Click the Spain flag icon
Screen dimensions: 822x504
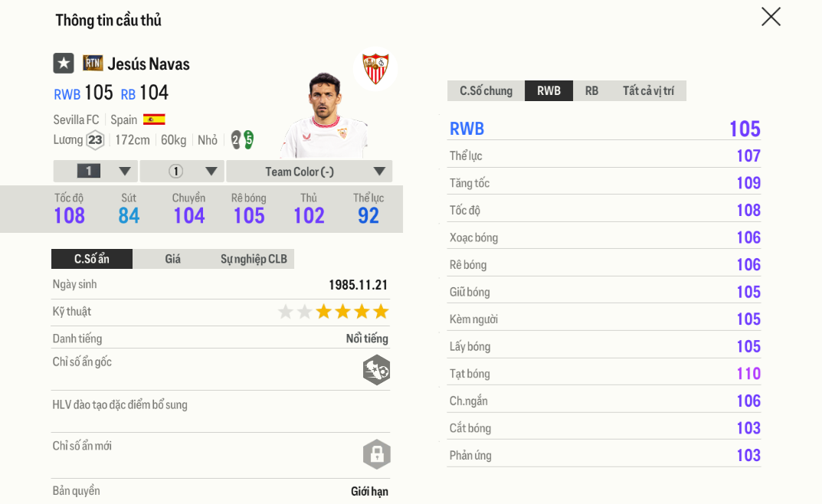point(154,119)
